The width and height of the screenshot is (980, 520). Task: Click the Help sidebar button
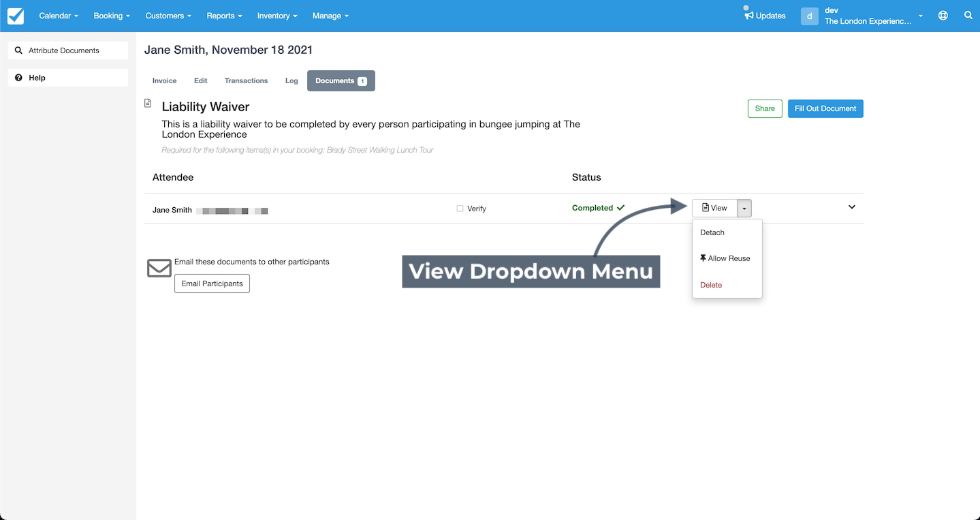coord(68,78)
